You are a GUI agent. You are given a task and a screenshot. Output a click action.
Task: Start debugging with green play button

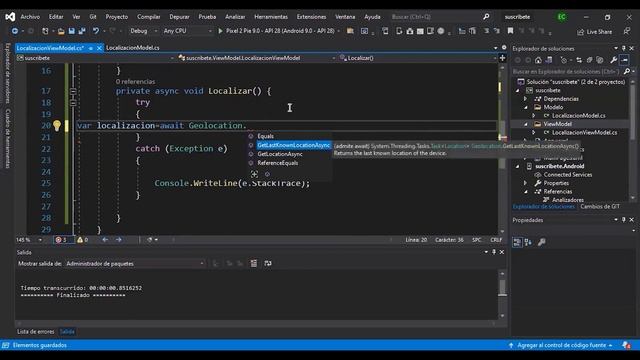[220, 31]
